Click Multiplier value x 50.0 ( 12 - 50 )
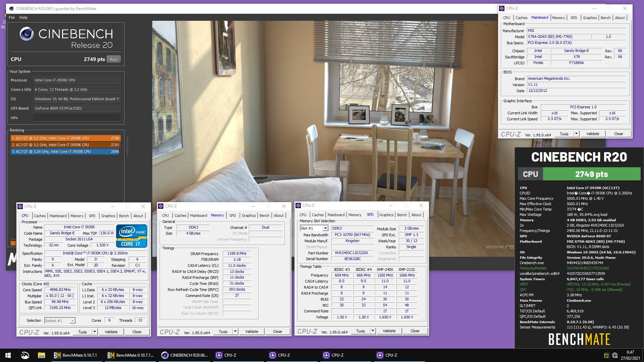The width and height of the screenshot is (644, 362). [x=60, y=296]
